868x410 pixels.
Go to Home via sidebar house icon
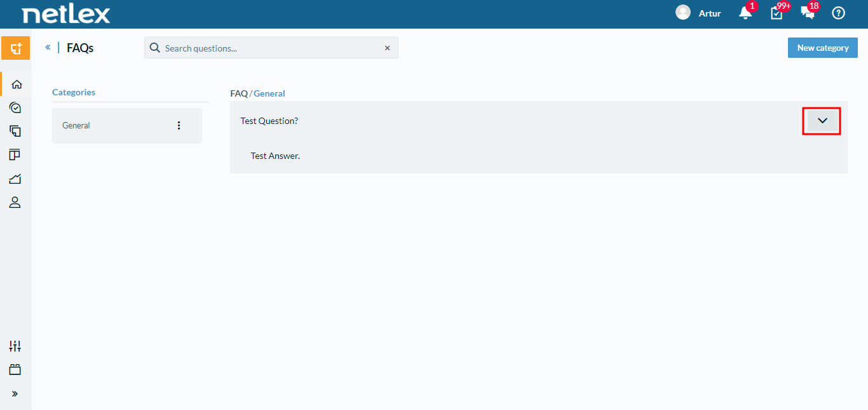click(17, 84)
